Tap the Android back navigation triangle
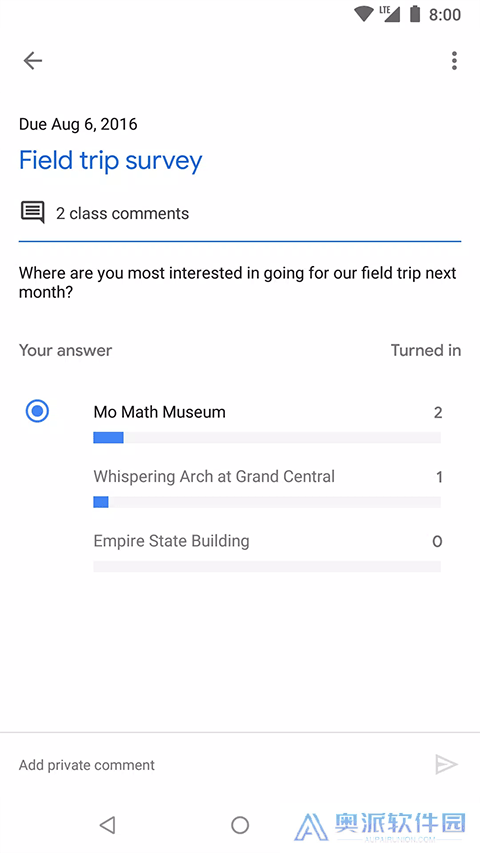The image size is (480, 853). point(108,825)
